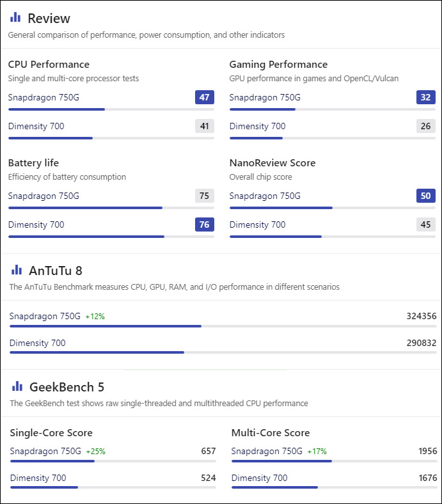The width and height of the screenshot is (442, 504).
Task: Select Snapdragon 750G under Battery life
Action: tap(43, 196)
